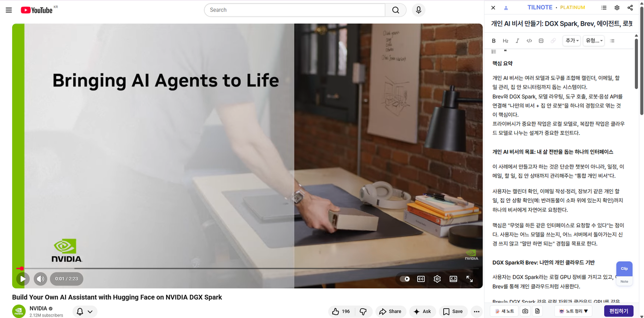644x318 pixels.
Task: Like the video with thumbs up
Action: click(341, 311)
